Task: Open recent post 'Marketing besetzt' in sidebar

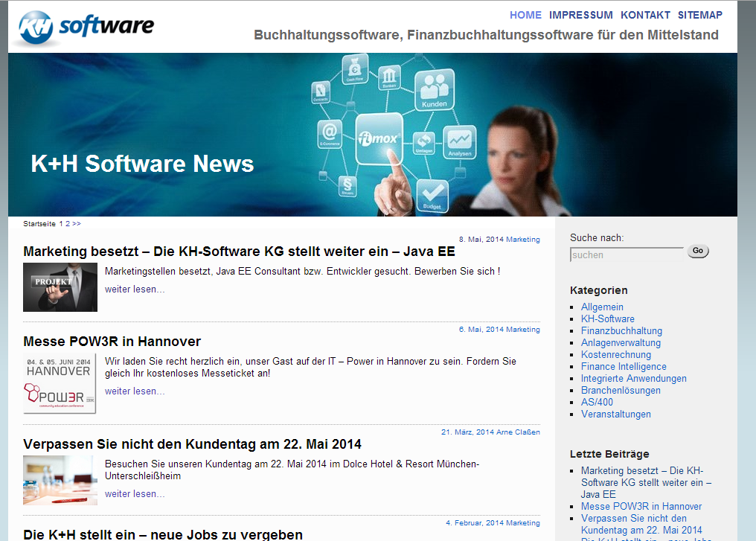Action: 646,483
